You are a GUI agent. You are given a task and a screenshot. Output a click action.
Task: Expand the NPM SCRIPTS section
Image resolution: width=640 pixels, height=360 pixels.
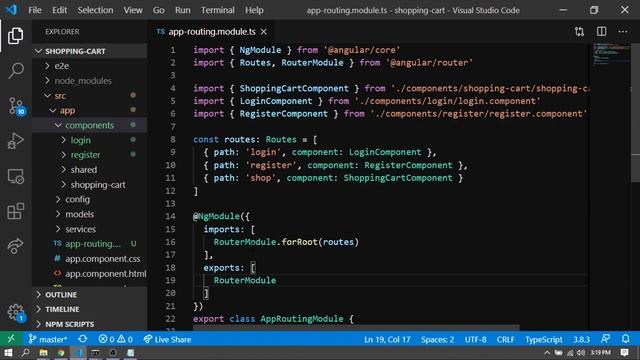point(90,324)
